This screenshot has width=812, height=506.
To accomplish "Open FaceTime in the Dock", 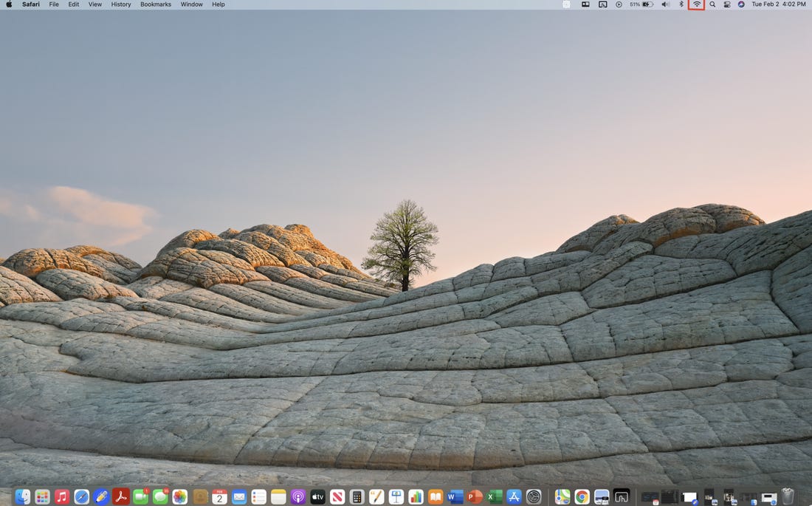I will coord(140,496).
